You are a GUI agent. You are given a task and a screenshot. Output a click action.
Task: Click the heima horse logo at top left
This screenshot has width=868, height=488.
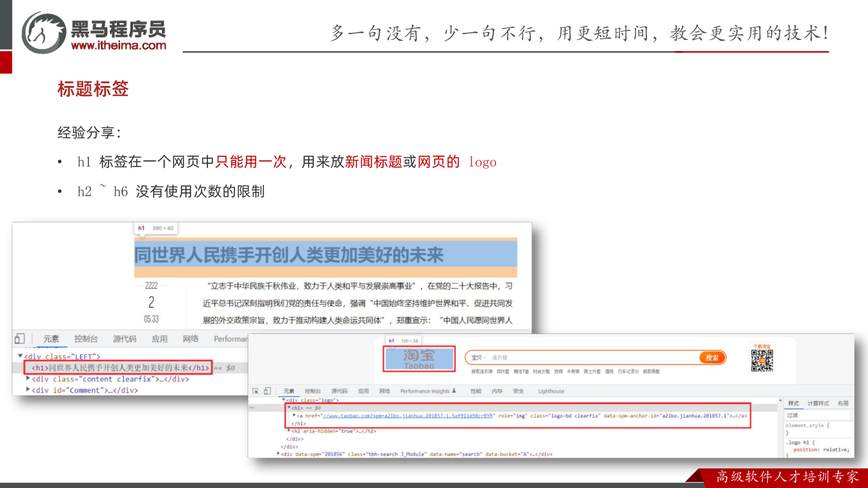point(44,32)
